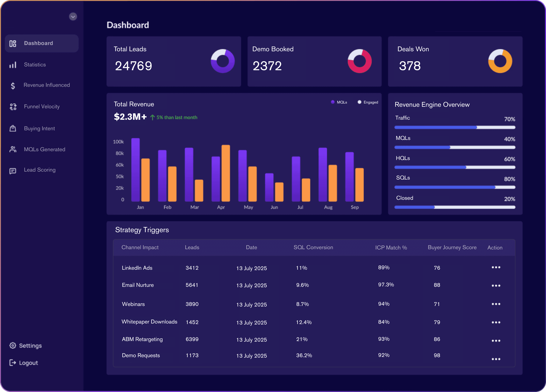Click the Total Leads donut chart

[223, 61]
